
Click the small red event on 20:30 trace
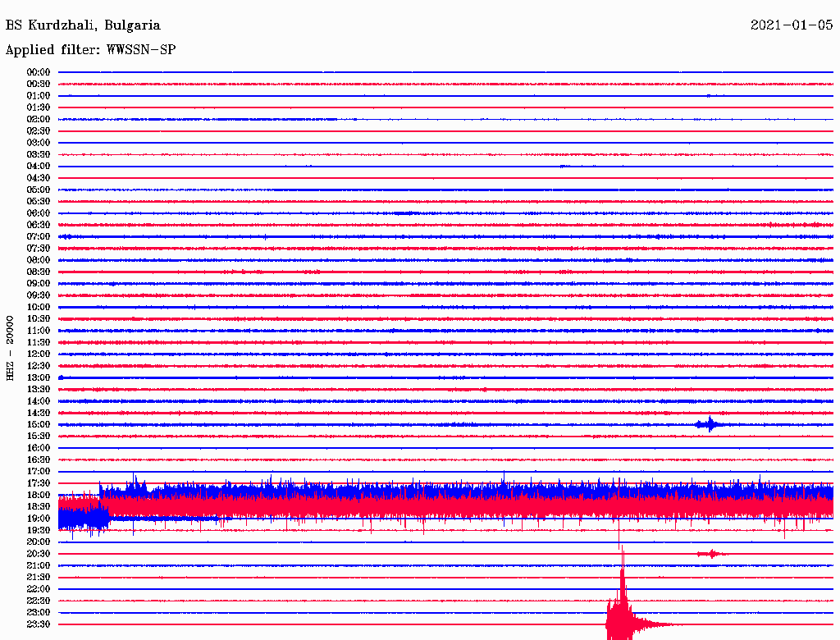pyautogui.click(x=711, y=554)
